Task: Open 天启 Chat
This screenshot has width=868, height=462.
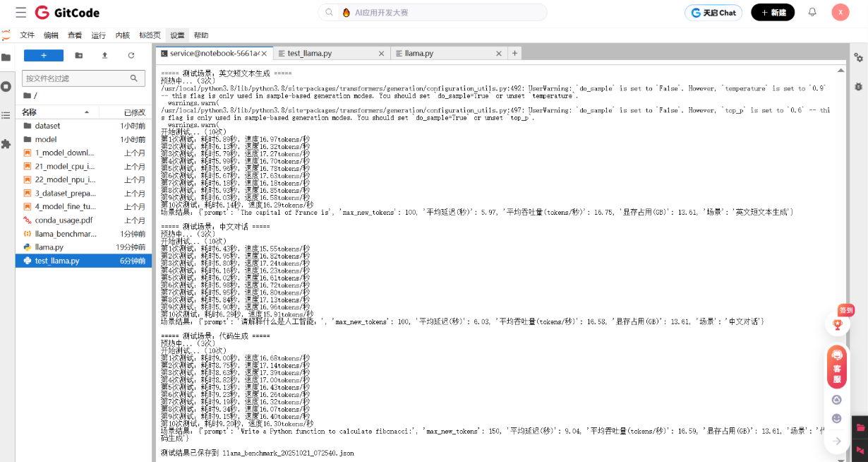Action: tap(713, 13)
